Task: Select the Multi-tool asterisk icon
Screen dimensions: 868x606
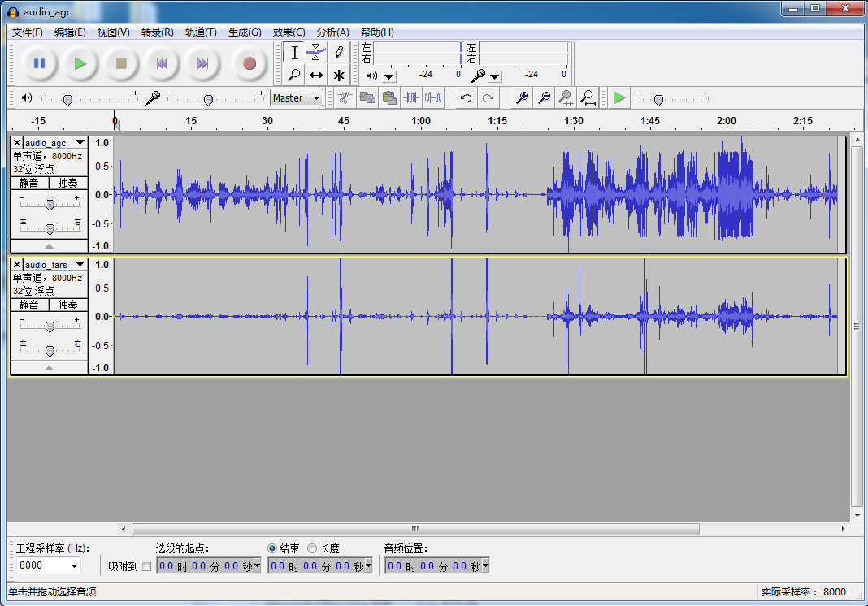Action: point(338,75)
